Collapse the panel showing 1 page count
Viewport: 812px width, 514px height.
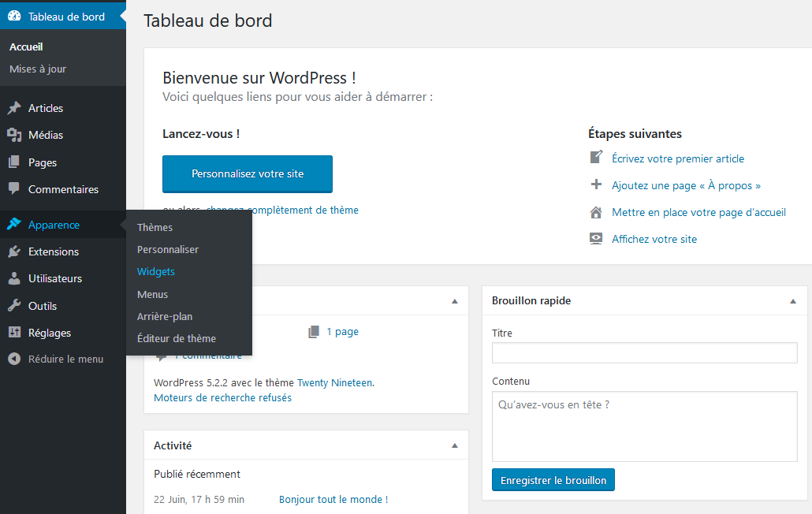pos(455,301)
